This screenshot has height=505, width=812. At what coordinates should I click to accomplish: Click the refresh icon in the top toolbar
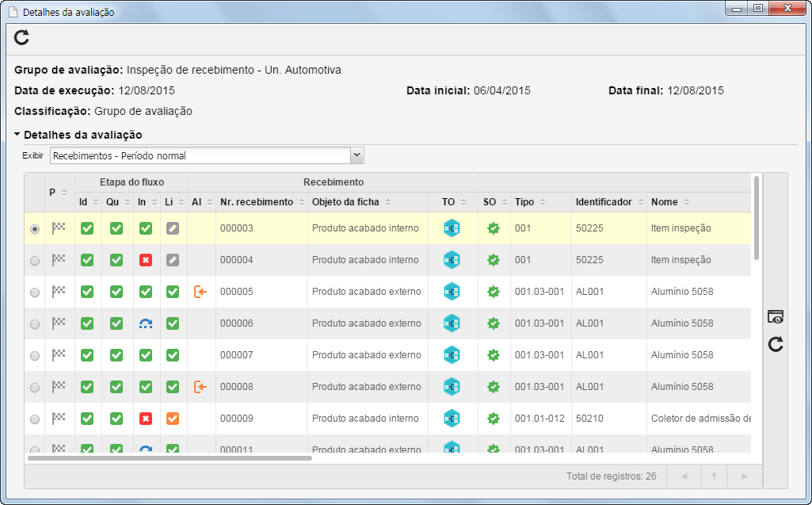(x=21, y=37)
